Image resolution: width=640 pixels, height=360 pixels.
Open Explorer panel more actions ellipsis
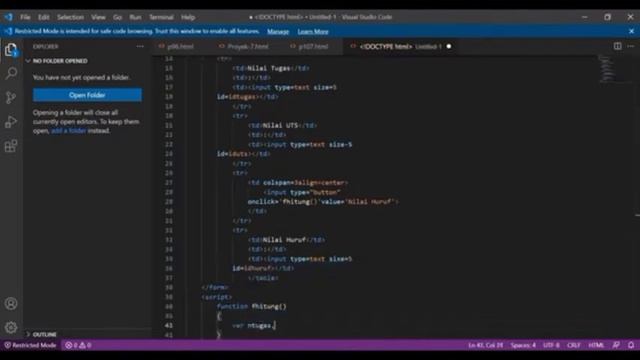click(x=140, y=47)
